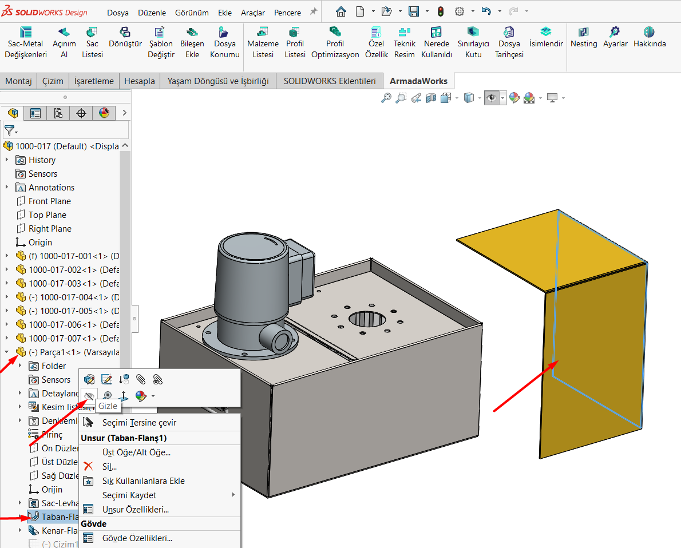The image size is (682, 548).
Task: Choose Seçimi Tersine çevir menu entry
Action: pyautogui.click(x=138, y=423)
